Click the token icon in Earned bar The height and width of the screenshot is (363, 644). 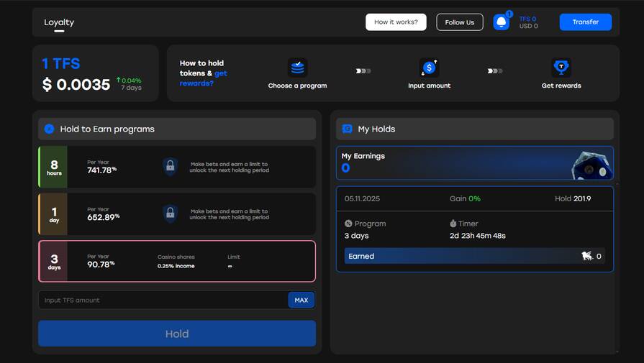tap(587, 256)
